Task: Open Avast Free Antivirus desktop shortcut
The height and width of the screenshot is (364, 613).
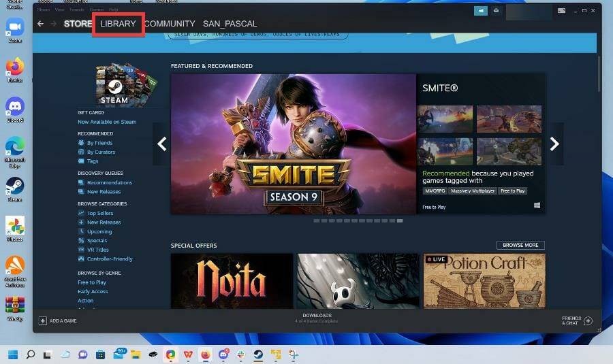Action: coord(15,272)
